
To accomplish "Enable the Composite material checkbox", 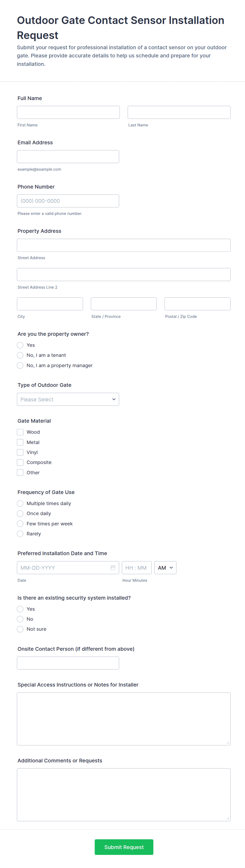I will pyautogui.click(x=20, y=462).
